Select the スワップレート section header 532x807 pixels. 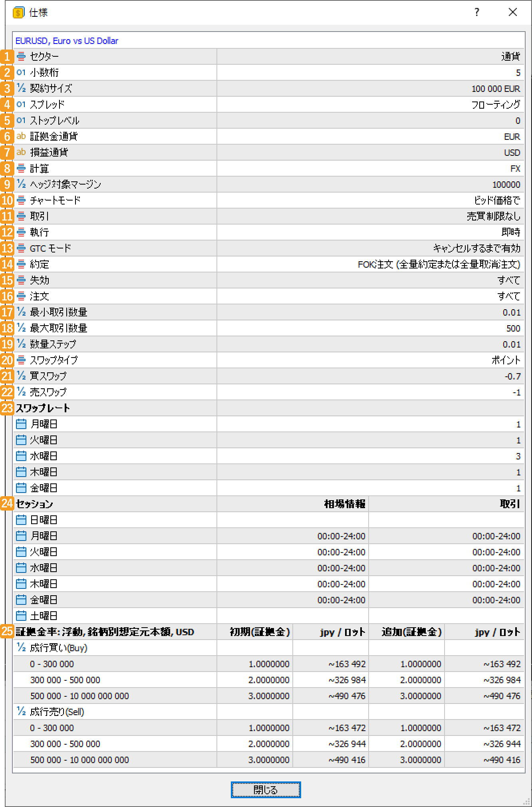pos(43,408)
